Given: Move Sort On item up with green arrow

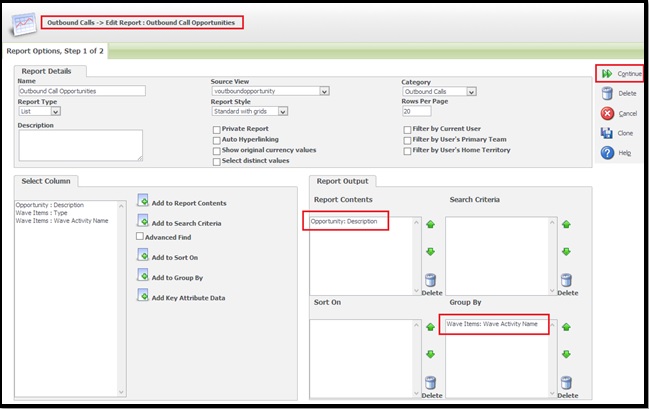Looking at the screenshot, I should pos(430,327).
